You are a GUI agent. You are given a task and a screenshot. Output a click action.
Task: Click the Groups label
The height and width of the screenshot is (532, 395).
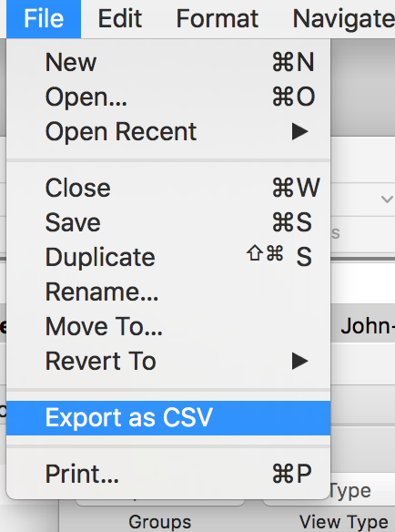[159, 522]
